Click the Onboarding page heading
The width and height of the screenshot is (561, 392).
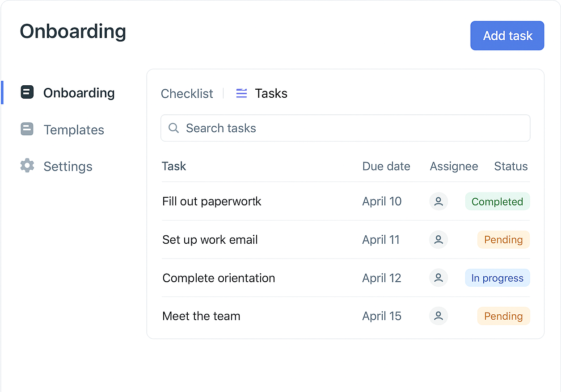(x=73, y=32)
